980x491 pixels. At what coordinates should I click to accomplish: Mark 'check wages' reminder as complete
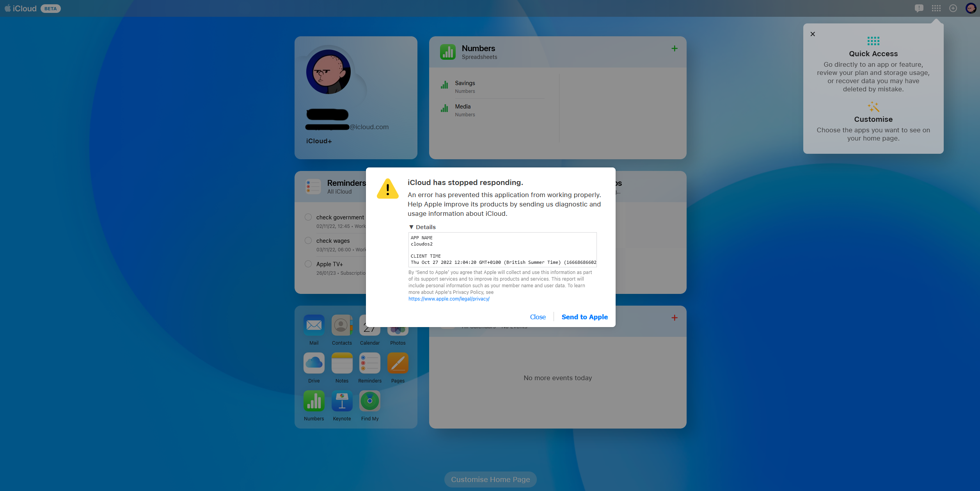[x=308, y=240]
